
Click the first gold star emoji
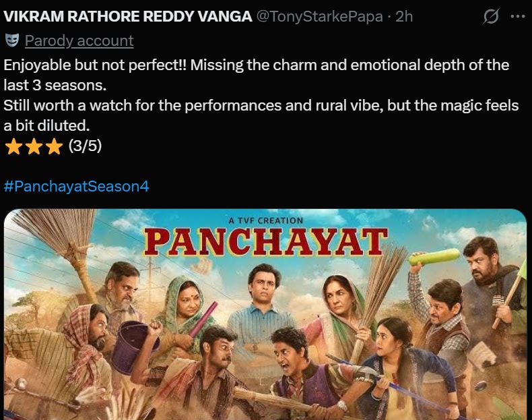(13, 147)
